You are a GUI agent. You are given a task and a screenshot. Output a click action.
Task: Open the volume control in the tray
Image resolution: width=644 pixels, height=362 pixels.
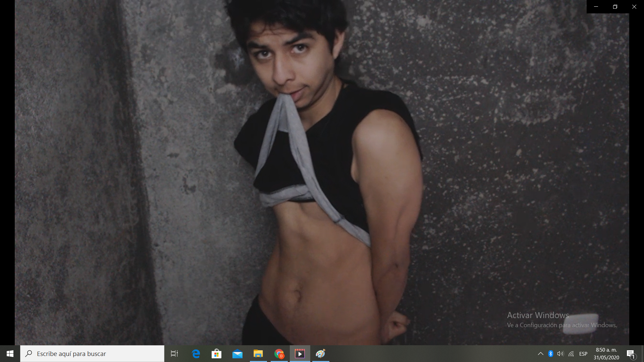(560, 354)
